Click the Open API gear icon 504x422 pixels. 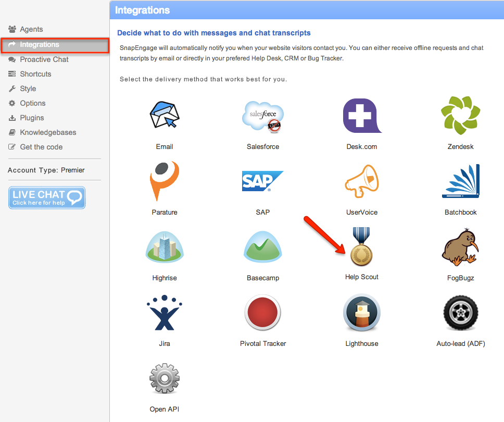[x=165, y=378]
